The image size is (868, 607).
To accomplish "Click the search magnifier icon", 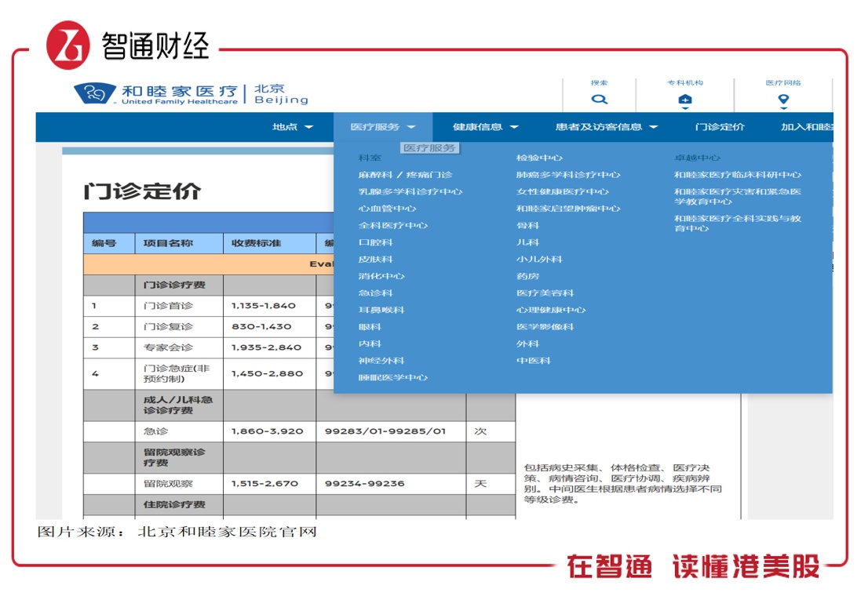I will coord(600,100).
